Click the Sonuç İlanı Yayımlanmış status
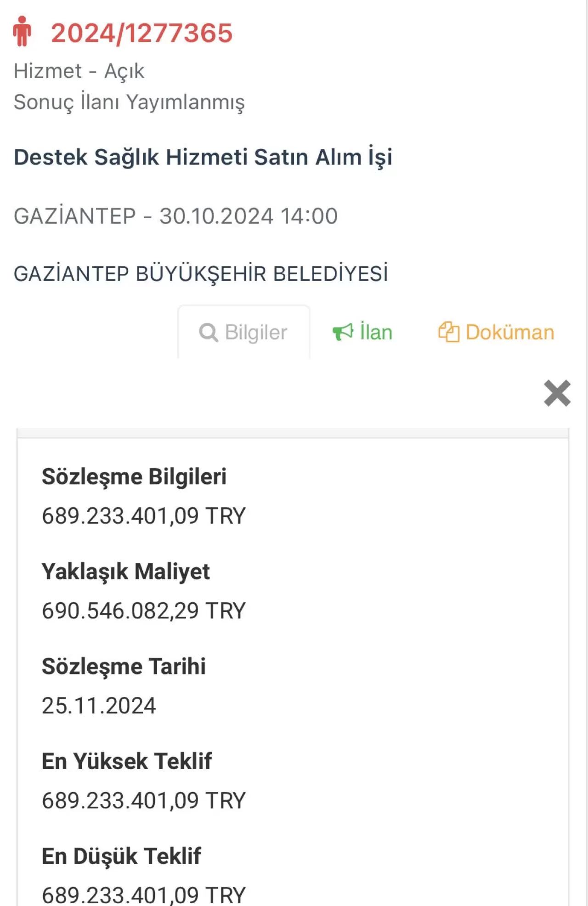Viewport: 588px width, 906px height. pos(129,102)
